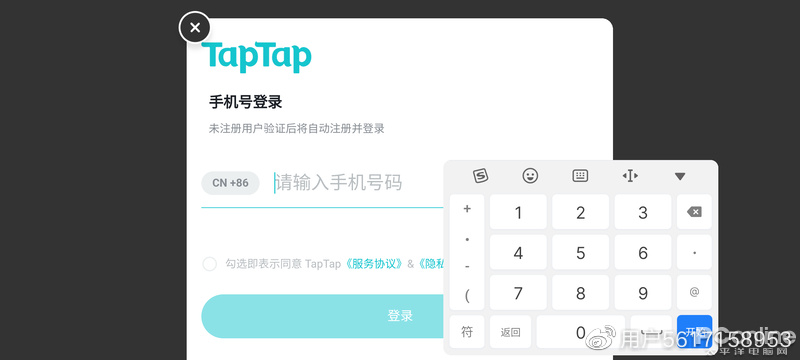Tap number key 5
This screenshot has width=800, height=360.
pyautogui.click(x=581, y=252)
